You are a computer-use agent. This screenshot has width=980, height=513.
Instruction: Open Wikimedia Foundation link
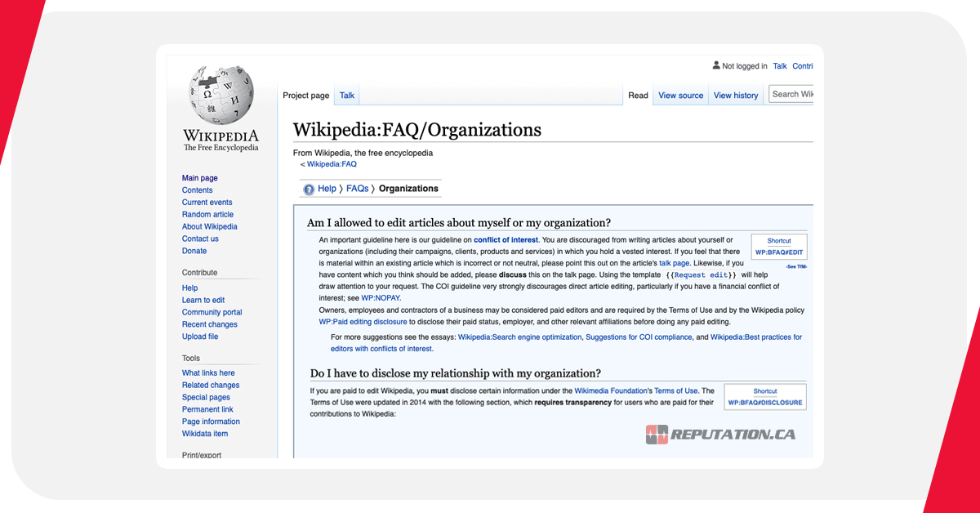(612, 391)
